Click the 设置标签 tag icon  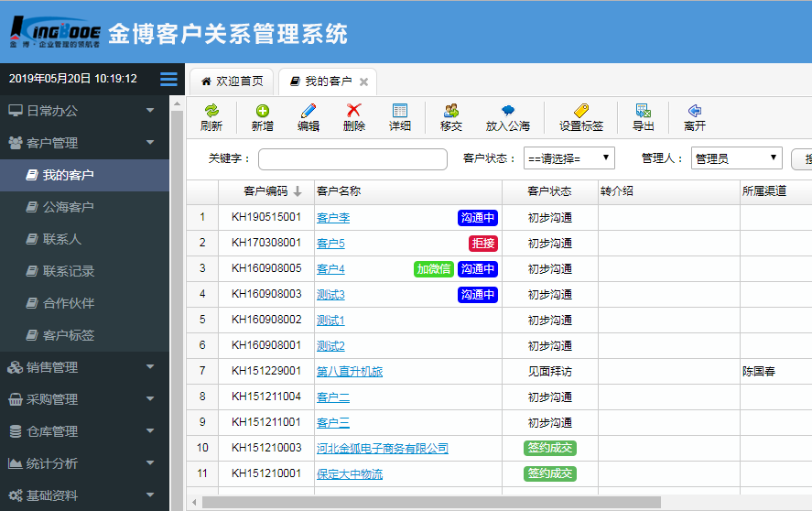581,111
